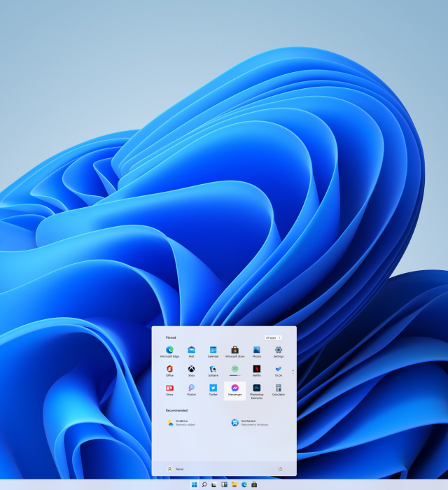
Task: Open the pinned Calendar app
Action: [x=213, y=350]
